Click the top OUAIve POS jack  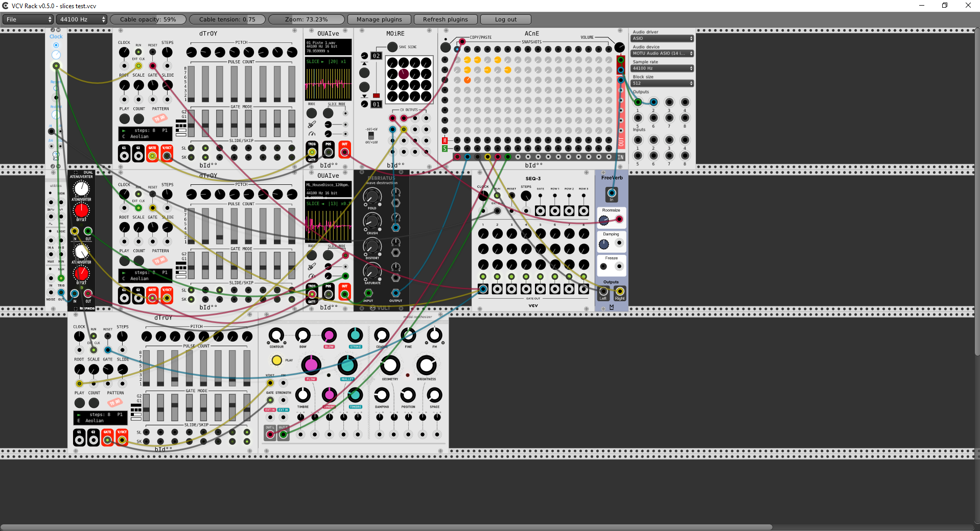329,152
